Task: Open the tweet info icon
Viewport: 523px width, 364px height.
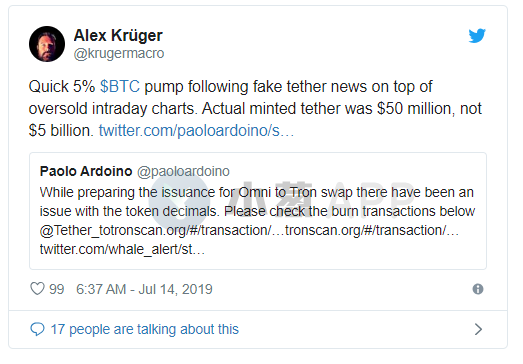Action: (x=478, y=289)
